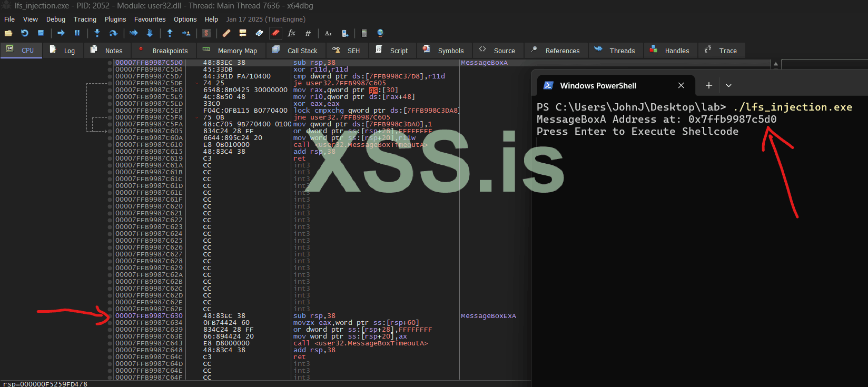Image resolution: width=868 pixels, height=387 pixels.
Task: Toggle breakpoint dot at 00007FFB9987C5DE
Action: pyautogui.click(x=110, y=83)
